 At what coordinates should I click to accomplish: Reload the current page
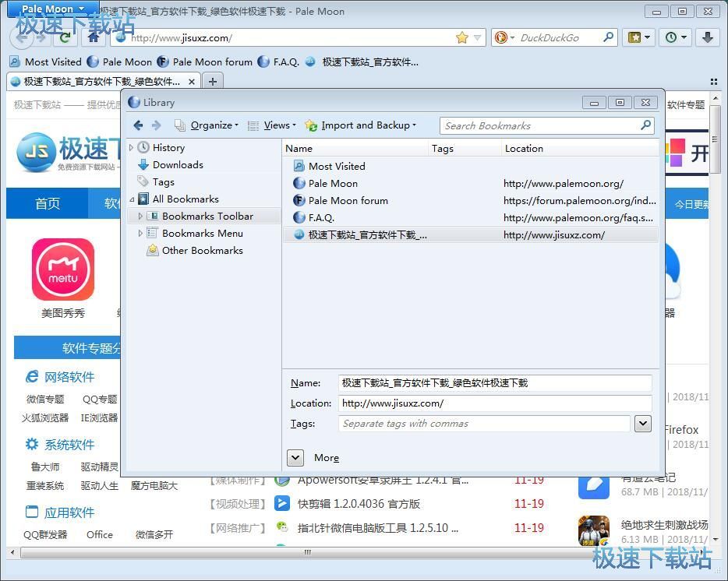click(65, 37)
